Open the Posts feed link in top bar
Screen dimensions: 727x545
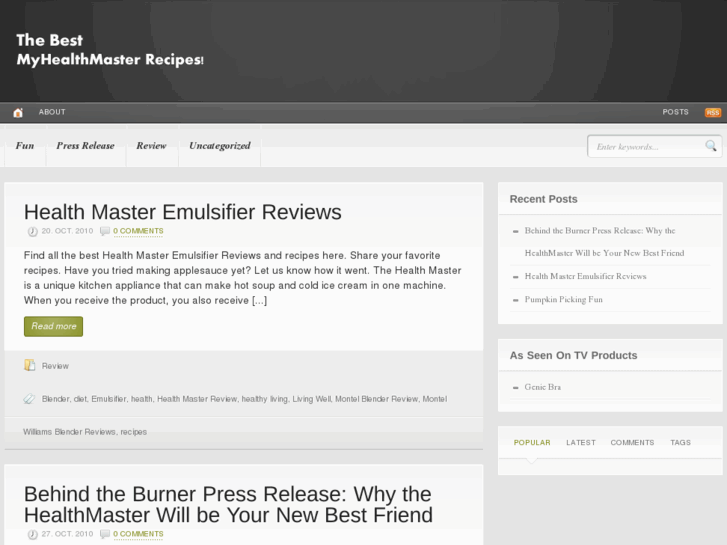click(x=675, y=112)
